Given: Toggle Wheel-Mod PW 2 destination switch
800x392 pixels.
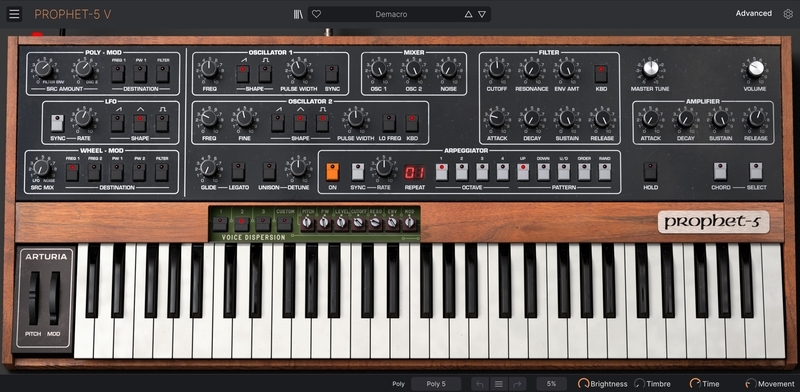Looking at the screenshot, I should tap(139, 172).
